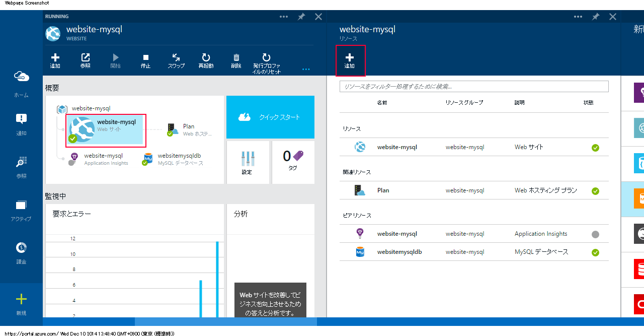The image size is (644, 336).
Task: Click the 概要 section heading
Action: click(52, 88)
